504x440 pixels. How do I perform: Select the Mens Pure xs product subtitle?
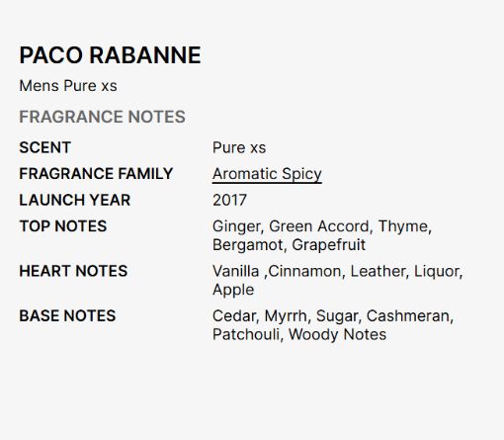pos(68,86)
